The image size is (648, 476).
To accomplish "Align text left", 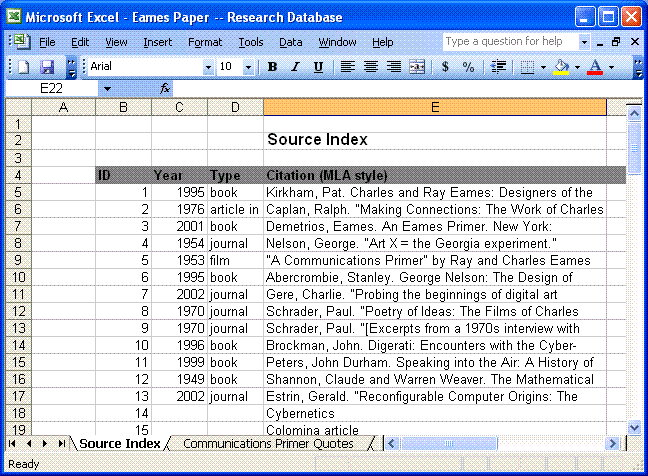I will click(348, 67).
